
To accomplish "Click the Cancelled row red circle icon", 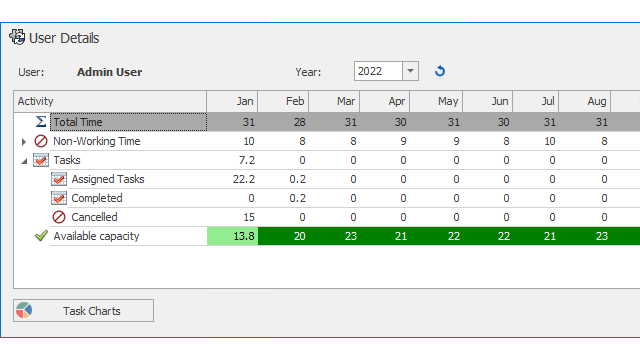I will (x=59, y=217).
